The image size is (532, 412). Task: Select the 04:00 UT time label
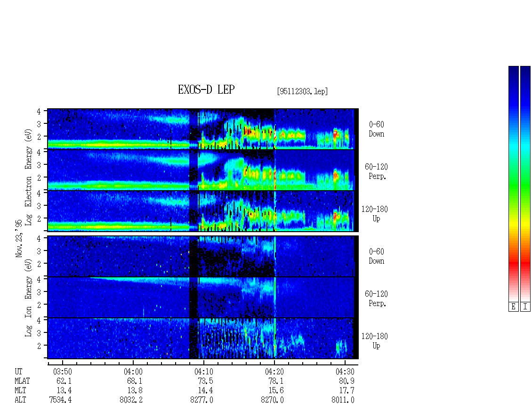pyautogui.click(x=133, y=372)
